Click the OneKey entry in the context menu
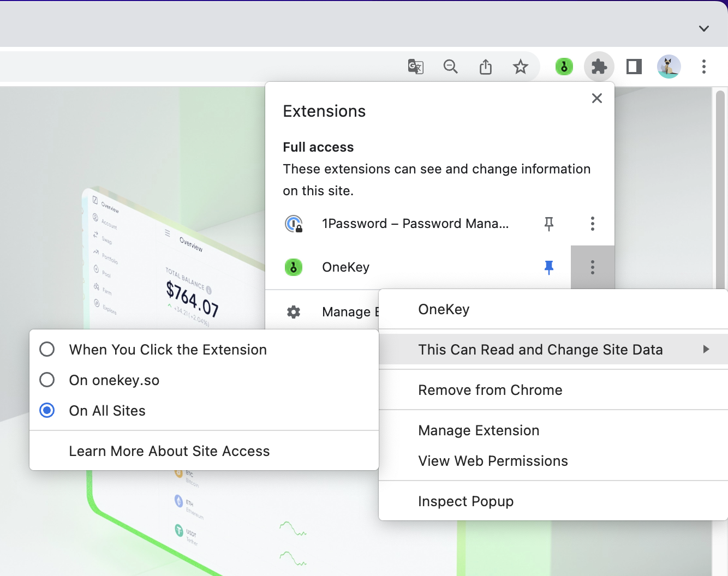Screen dimensions: 728x576 click(553, 309)
